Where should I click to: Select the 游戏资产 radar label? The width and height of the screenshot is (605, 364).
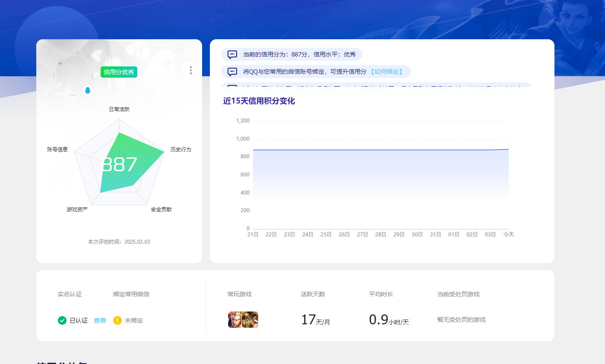point(77,210)
